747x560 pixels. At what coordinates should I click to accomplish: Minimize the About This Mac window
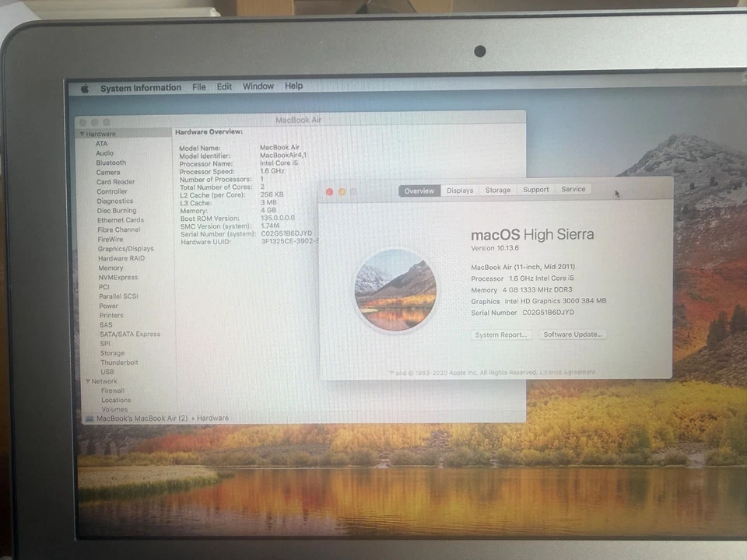[x=342, y=191]
